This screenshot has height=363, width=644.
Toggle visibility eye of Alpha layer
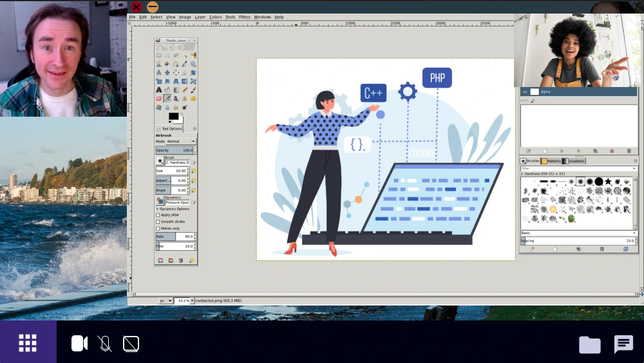pyautogui.click(x=525, y=92)
